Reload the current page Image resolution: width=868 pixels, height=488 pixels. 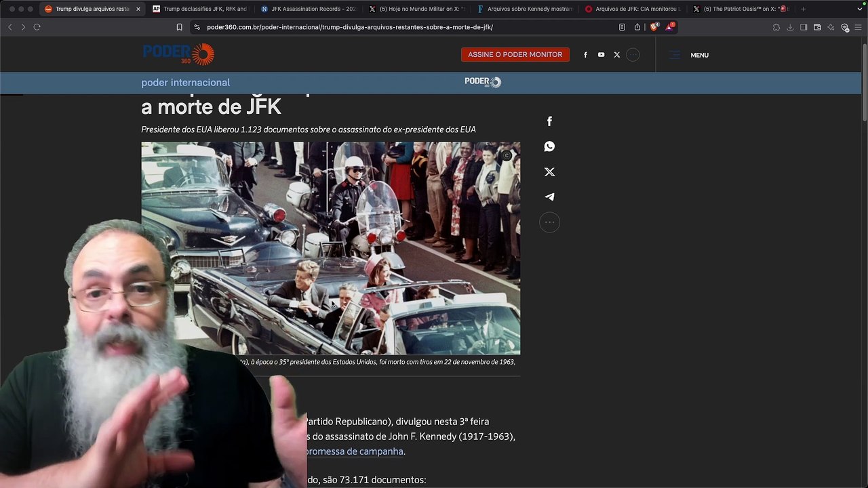(37, 27)
